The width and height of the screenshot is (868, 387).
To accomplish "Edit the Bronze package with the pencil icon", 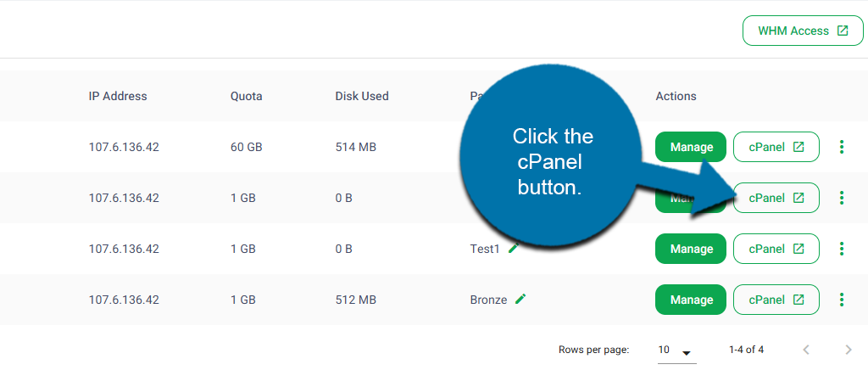I will pos(520,299).
